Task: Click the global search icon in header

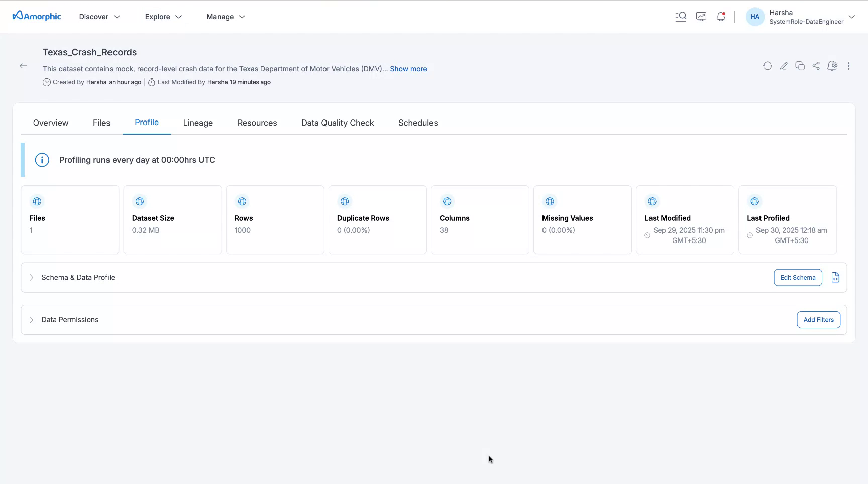Action: pyautogui.click(x=681, y=17)
